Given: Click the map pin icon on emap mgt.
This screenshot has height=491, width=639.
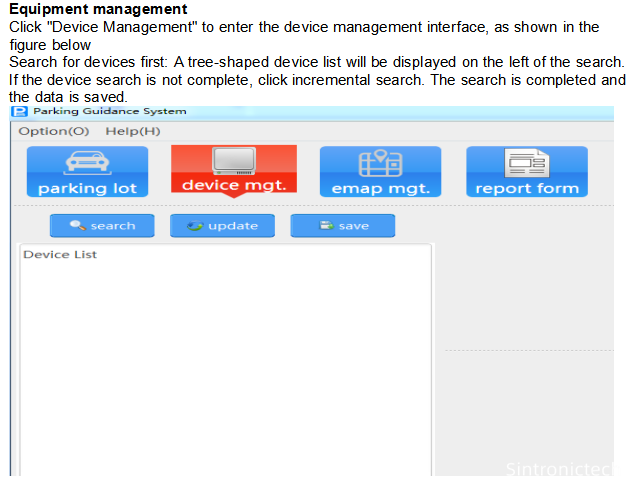Looking at the screenshot, I should pyautogui.click(x=380, y=164).
